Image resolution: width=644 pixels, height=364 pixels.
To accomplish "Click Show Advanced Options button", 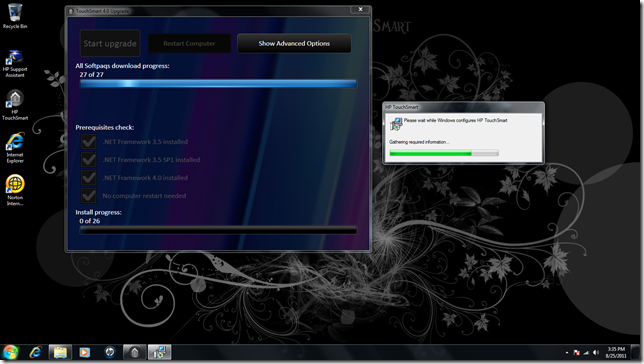I will click(294, 43).
